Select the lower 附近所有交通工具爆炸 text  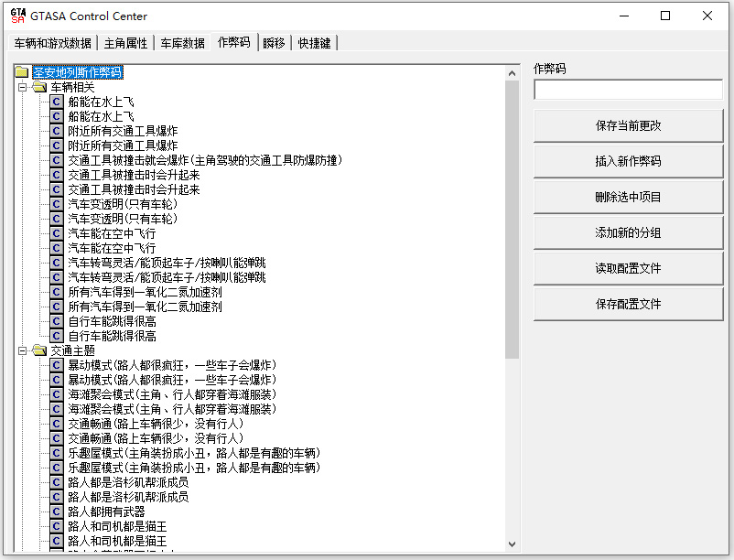[123, 145]
